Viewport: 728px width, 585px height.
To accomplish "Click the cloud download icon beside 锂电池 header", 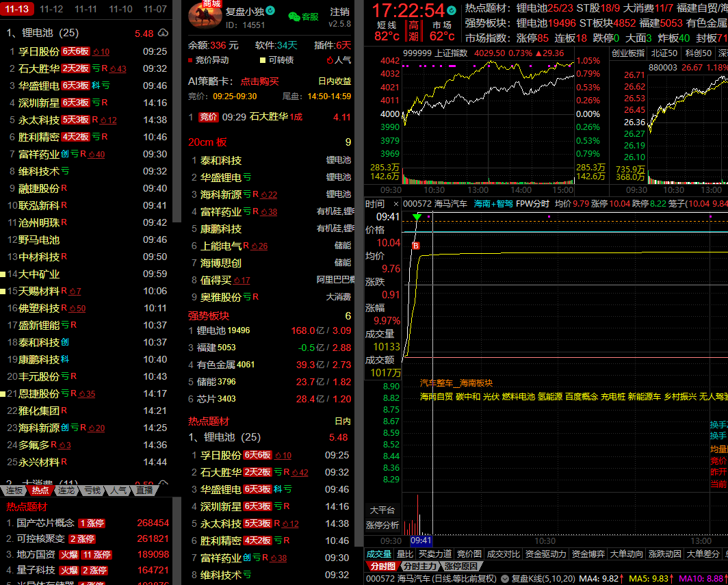I will click(163, 33).
